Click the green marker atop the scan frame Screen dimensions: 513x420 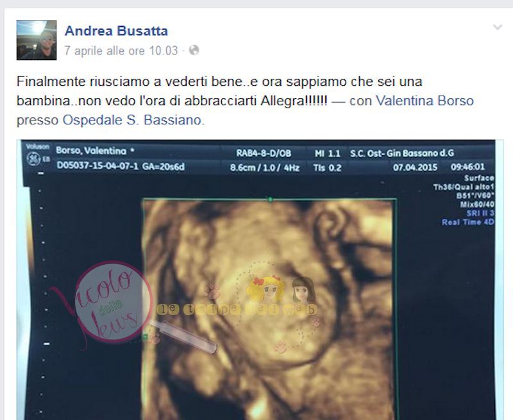270,199
